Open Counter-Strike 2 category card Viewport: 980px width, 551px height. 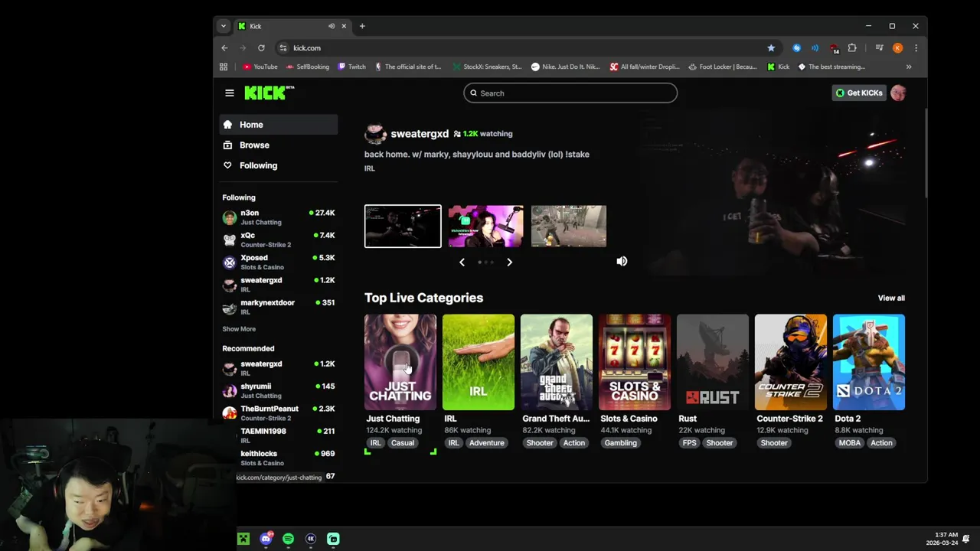[791, 362]
